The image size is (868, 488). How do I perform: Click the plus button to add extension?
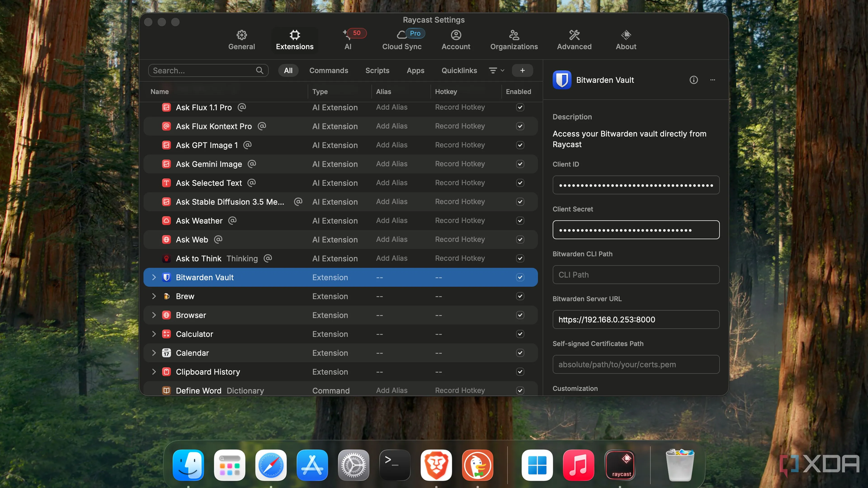522,70
